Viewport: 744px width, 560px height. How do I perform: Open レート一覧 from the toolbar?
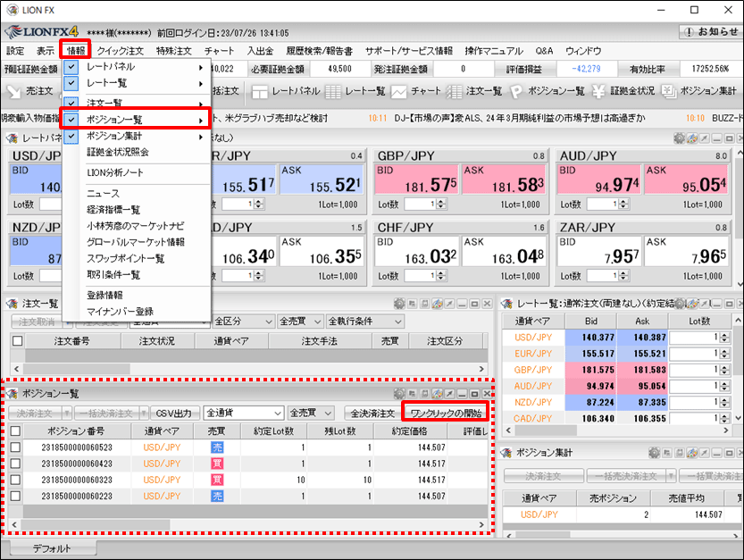[x=355, y=91]
